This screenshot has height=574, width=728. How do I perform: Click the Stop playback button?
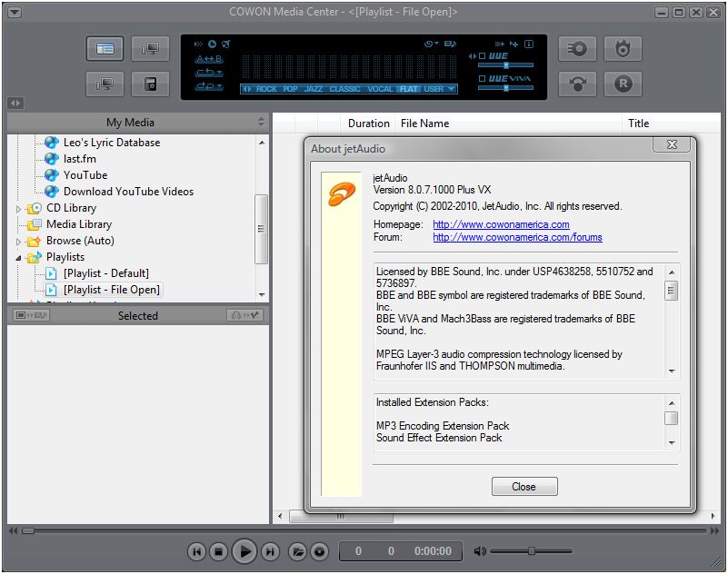[x=218, y=551]
